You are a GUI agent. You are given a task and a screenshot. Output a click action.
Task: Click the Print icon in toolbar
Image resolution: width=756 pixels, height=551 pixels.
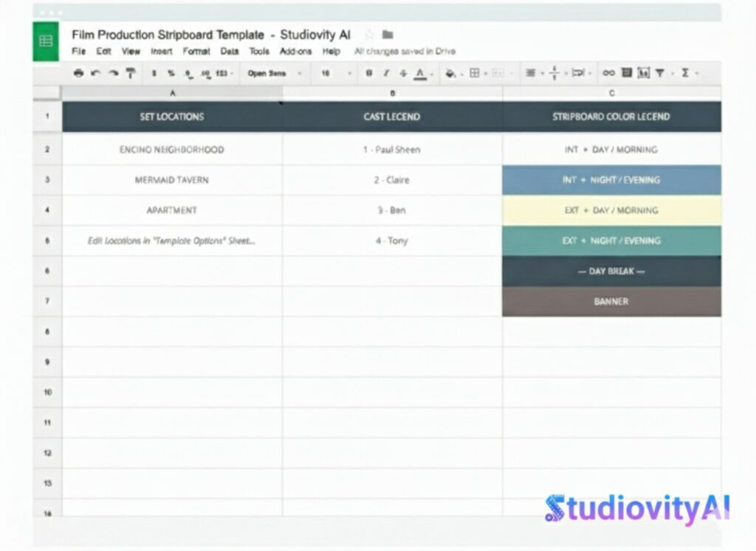78,73
